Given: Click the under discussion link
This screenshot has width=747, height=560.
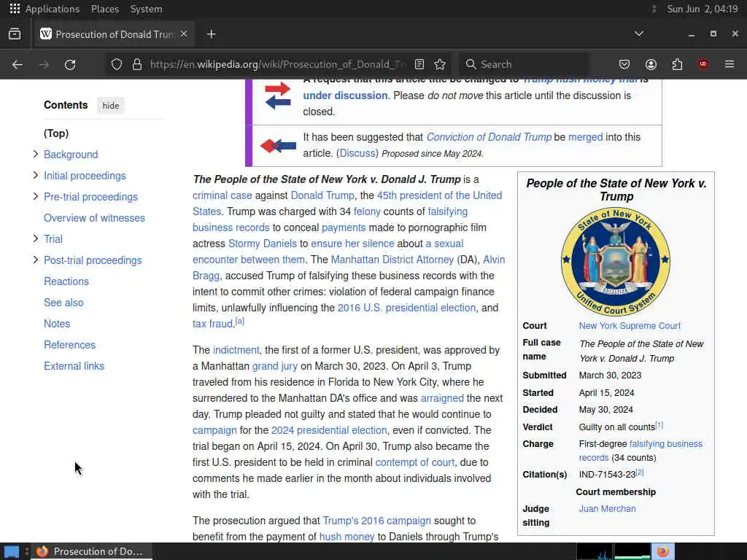Looking at the screenshot, I should [345, 96].
